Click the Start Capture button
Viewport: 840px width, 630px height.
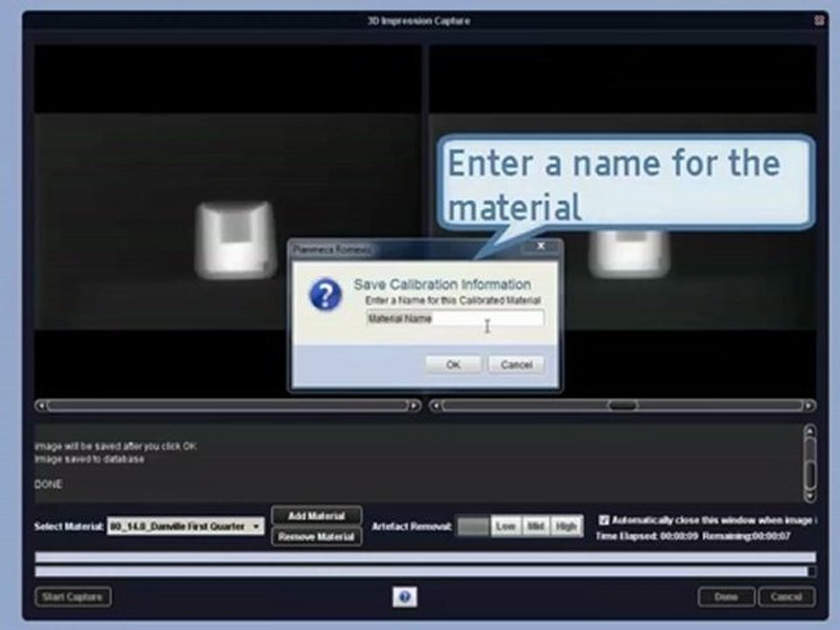click(73, 597)
